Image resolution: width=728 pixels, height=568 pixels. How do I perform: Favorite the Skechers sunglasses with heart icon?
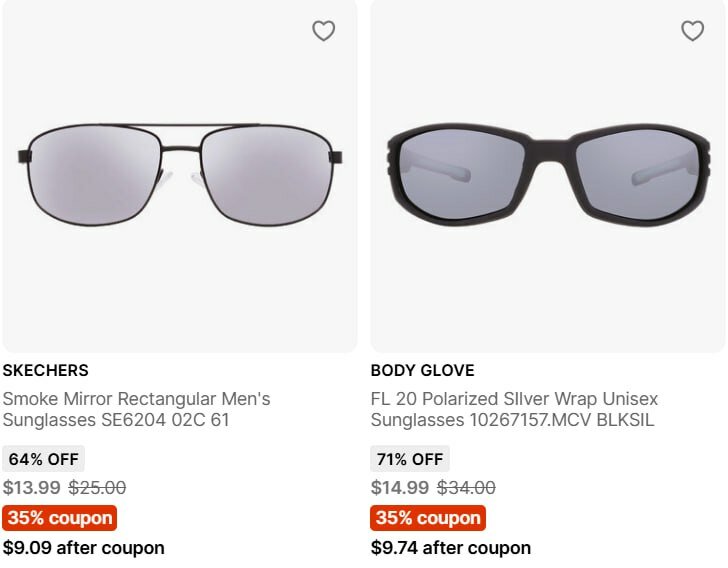[x=323, y=31]
